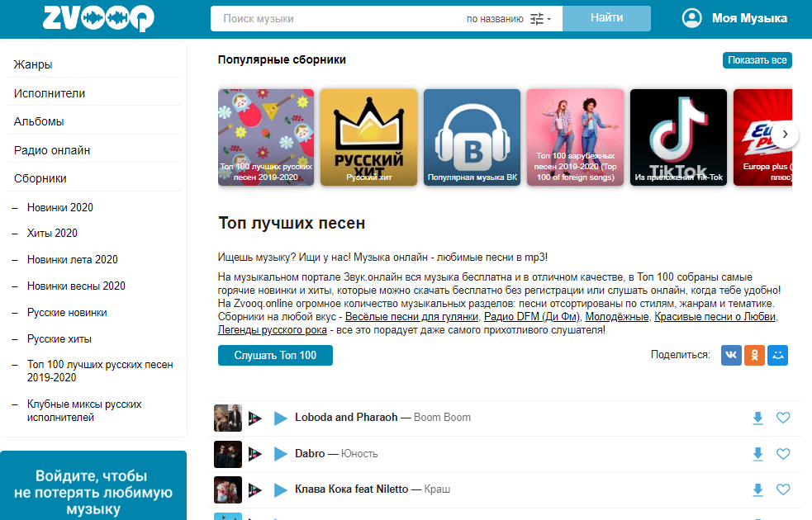The height and width of the screenshot is (520, 812).
Task: Open search filter 'по названию' dropdown
Action: pyautogui.click(x=509, y=19)
